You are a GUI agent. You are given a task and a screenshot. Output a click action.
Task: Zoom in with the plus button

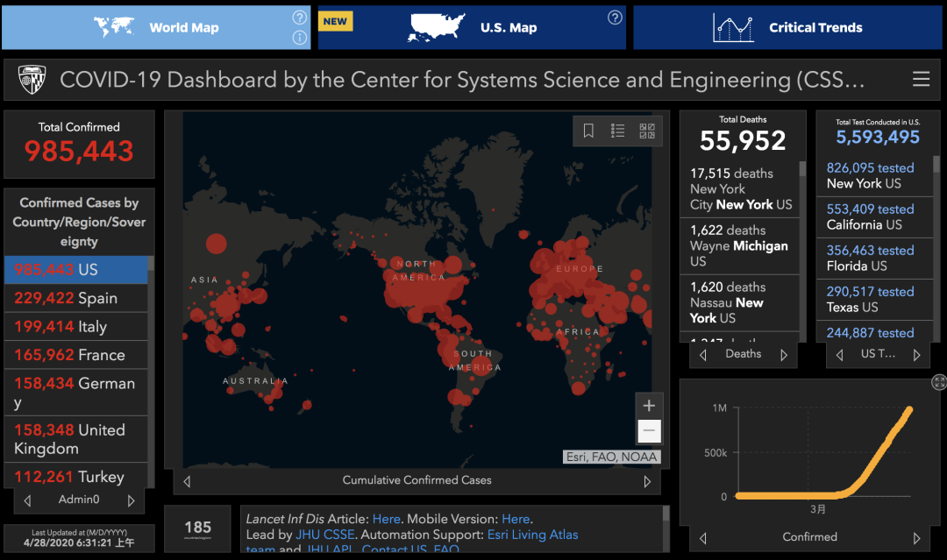pyautogui.click(x=649, y=406)
